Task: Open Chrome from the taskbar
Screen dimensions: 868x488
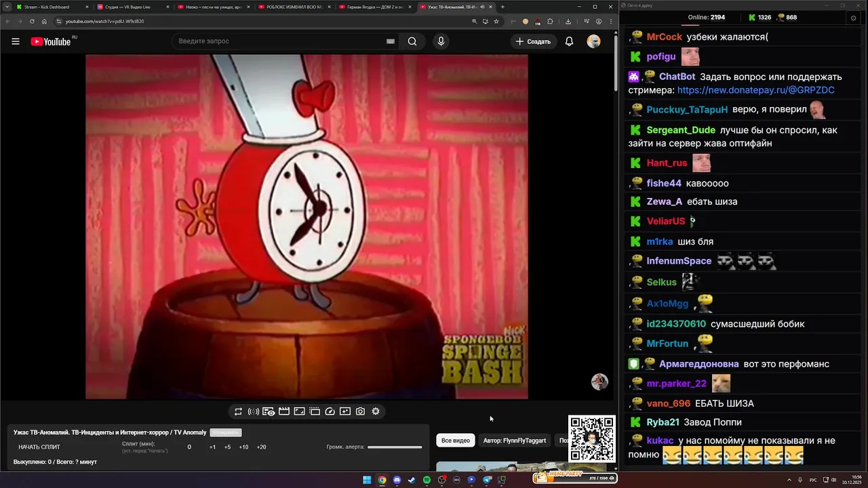Action: tap(382, 480)
